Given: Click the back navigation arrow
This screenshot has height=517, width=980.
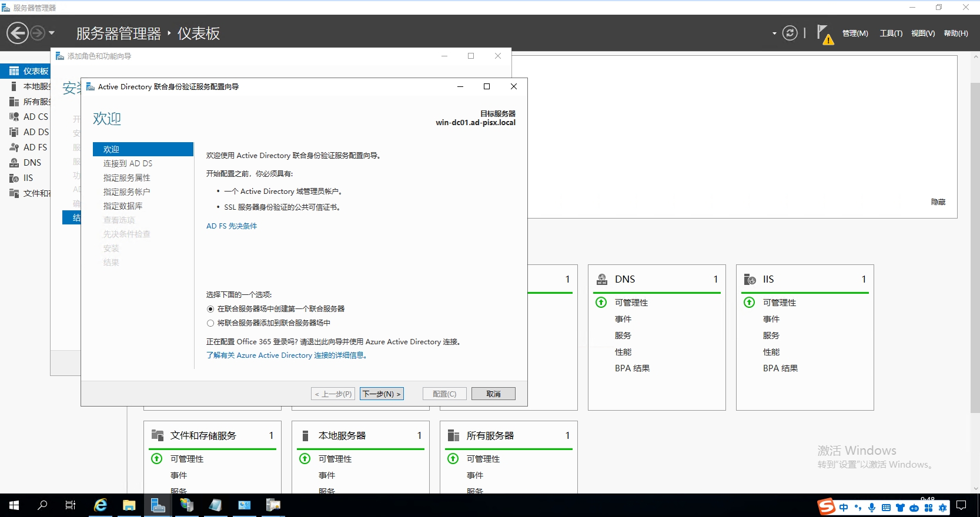Looking at the screenshot, I should (18, 33).
